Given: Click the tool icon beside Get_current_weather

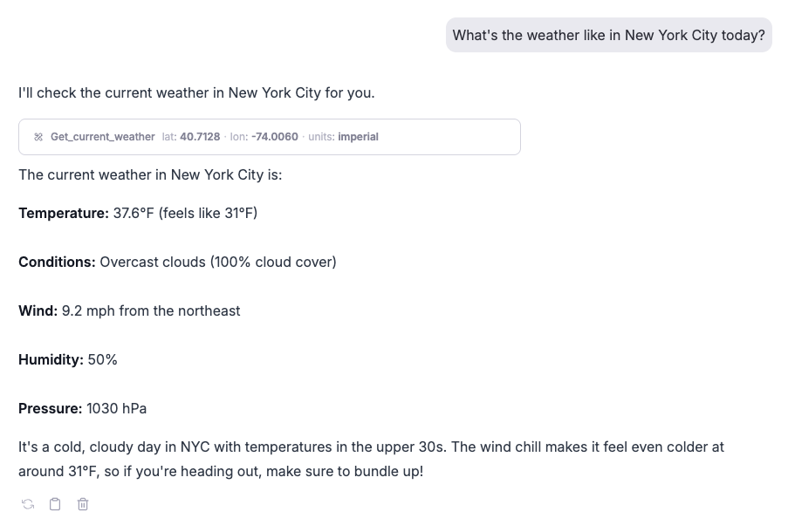Looking at the screenshot, I should pyautogui.click(x=38, y=137).
